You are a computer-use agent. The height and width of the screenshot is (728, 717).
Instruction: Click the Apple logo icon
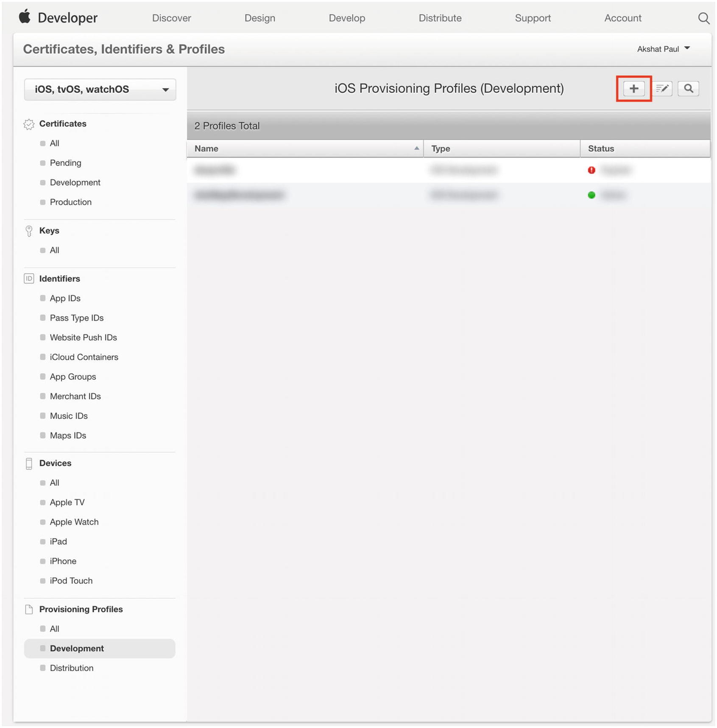pos(25,17)
